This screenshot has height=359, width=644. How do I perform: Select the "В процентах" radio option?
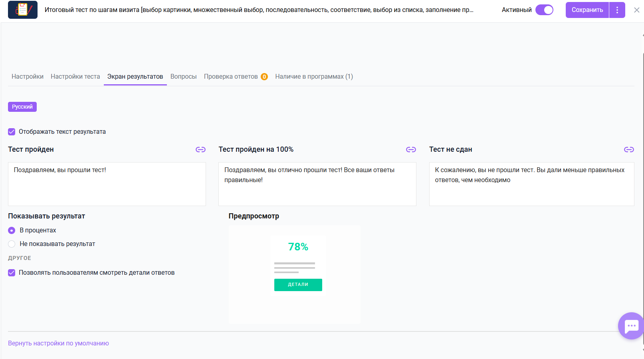[12, 230]
